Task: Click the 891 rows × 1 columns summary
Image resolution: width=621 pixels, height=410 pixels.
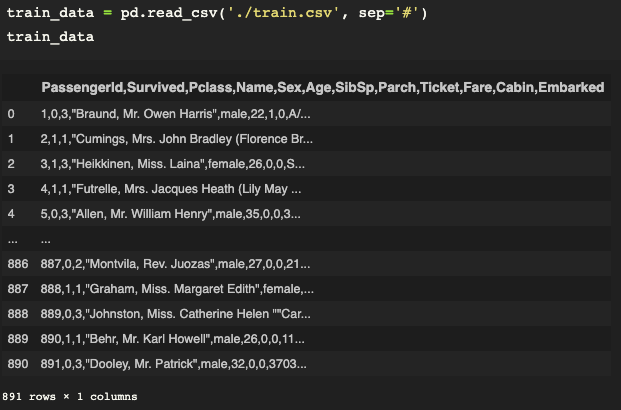Action: (70, 397)
